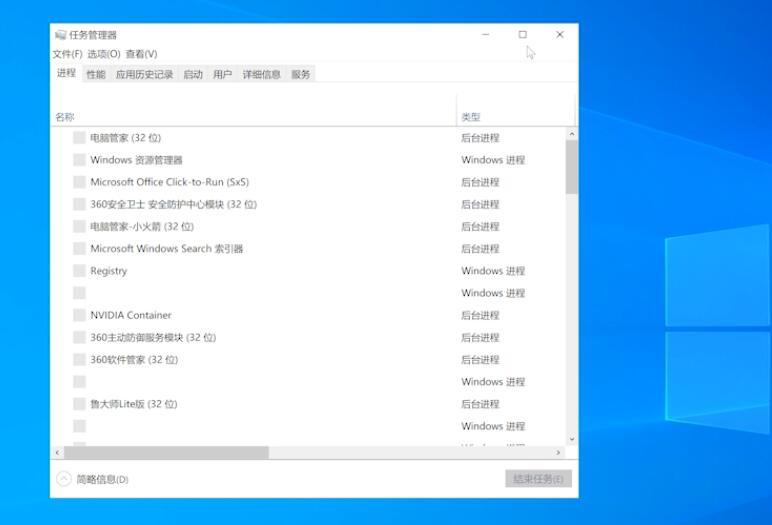Select Microsoft Windows Search 索引器 row
Viewport: 772px width, 525px height.
[x=308, y=248]
